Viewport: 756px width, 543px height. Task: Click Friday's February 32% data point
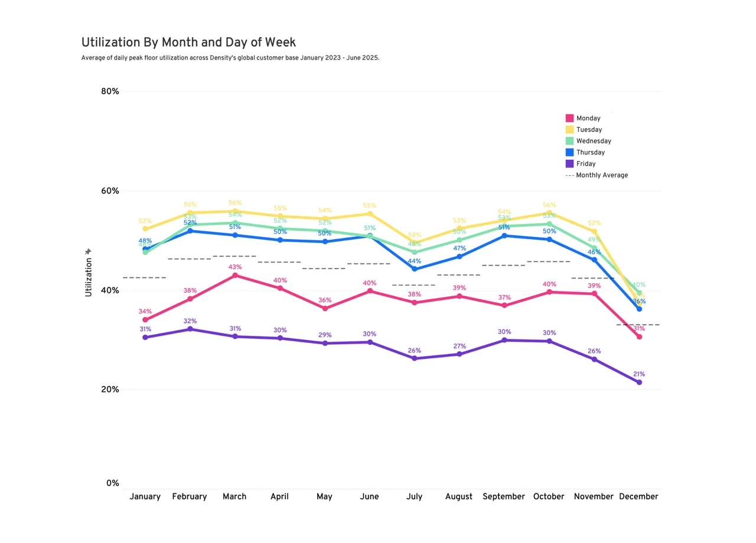tap(190, 329)
